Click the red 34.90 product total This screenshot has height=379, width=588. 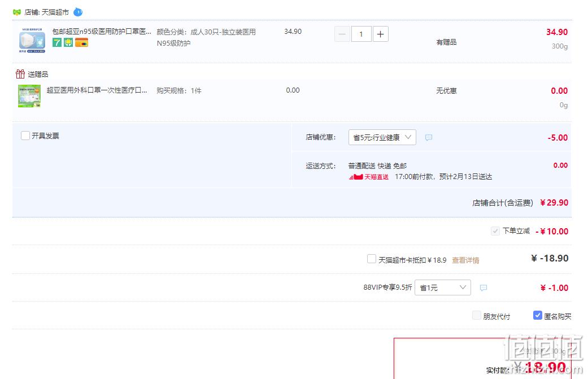(557, 32)
